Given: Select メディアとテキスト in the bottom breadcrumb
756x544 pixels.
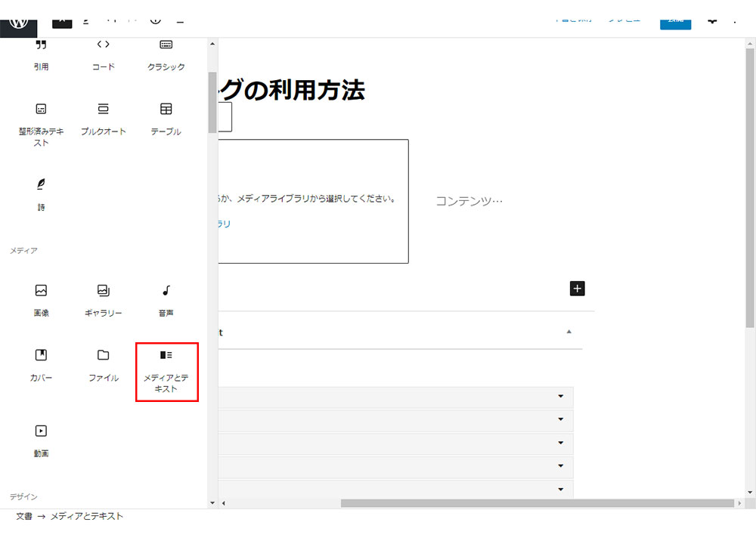Looking at the screenshot, I should tap(86, 516).
